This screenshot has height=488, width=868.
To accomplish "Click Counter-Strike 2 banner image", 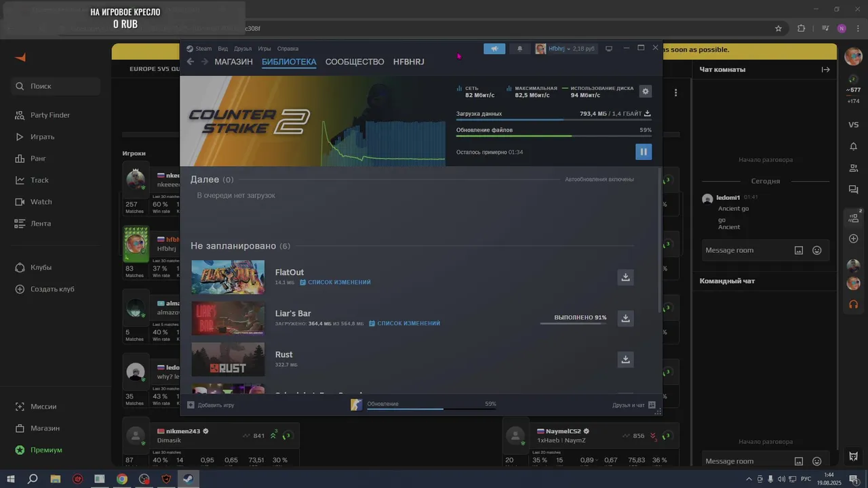I will 313,121.
